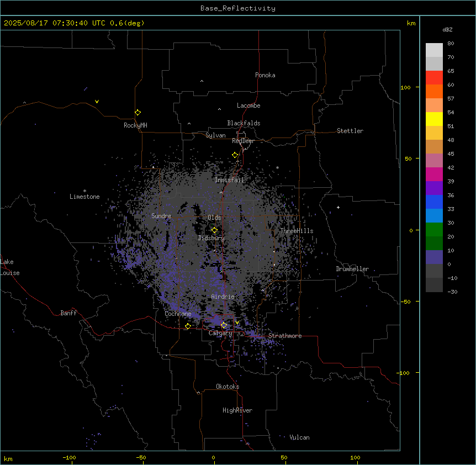
Task: Click the dBZ legend heading
Action: pos(447,29)
